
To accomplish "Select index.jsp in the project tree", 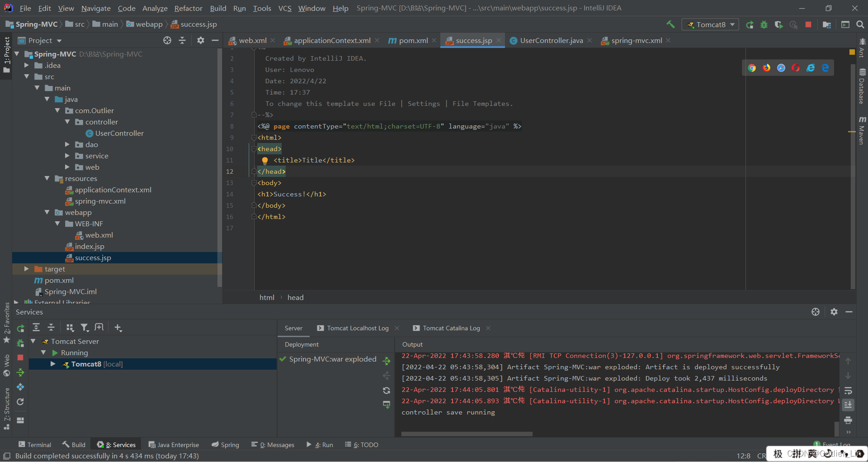I will [90, 246].
